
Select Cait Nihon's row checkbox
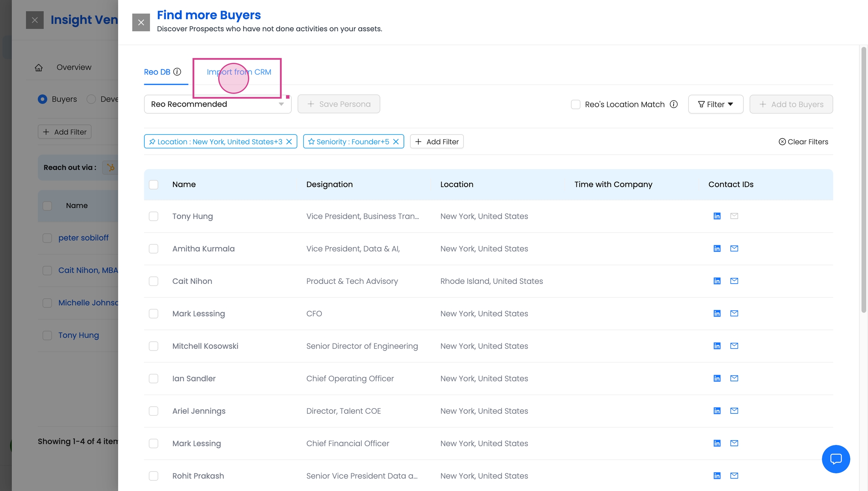(x=153, y=281)
